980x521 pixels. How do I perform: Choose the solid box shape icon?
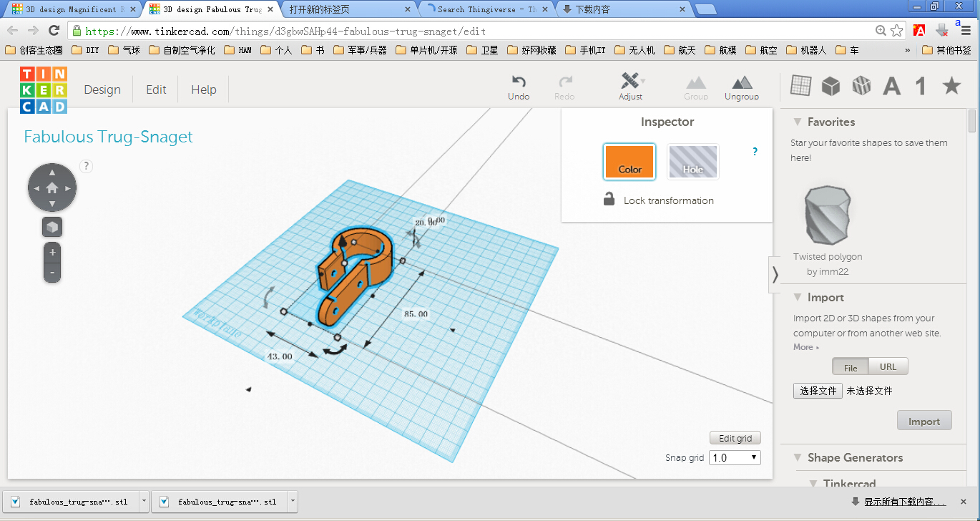[x=830, y=86]
